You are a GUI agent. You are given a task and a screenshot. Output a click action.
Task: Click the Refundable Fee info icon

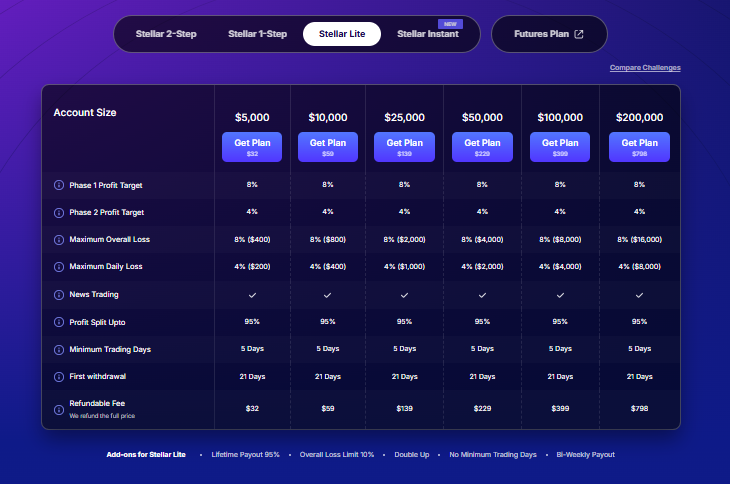58,403
